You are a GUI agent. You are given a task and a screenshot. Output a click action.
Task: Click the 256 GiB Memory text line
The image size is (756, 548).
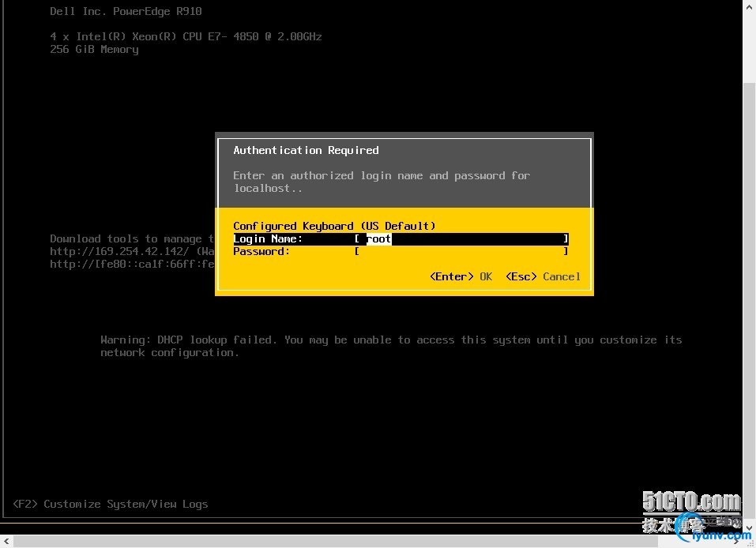coord(94,49)
